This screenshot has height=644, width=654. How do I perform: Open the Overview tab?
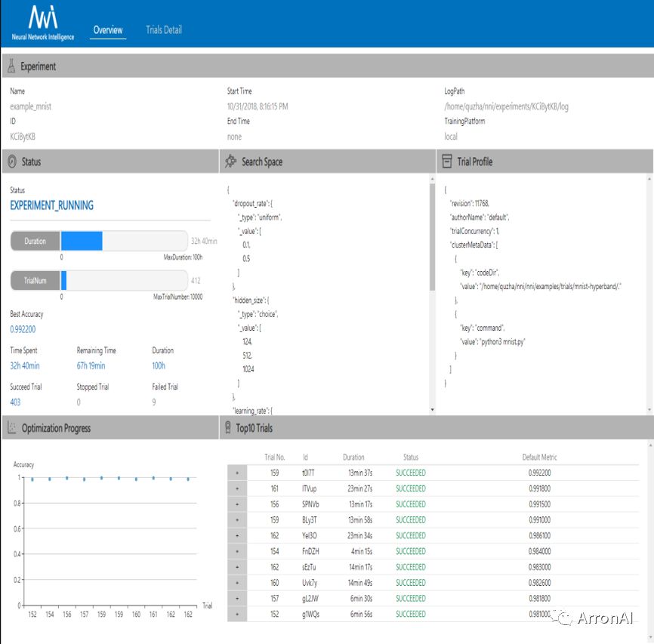[x=107, y=30]
